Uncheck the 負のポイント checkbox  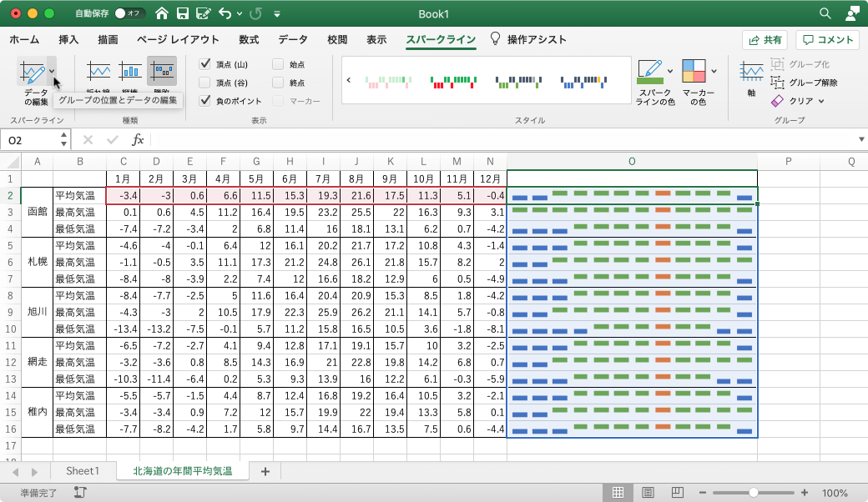tap(204, 101)
